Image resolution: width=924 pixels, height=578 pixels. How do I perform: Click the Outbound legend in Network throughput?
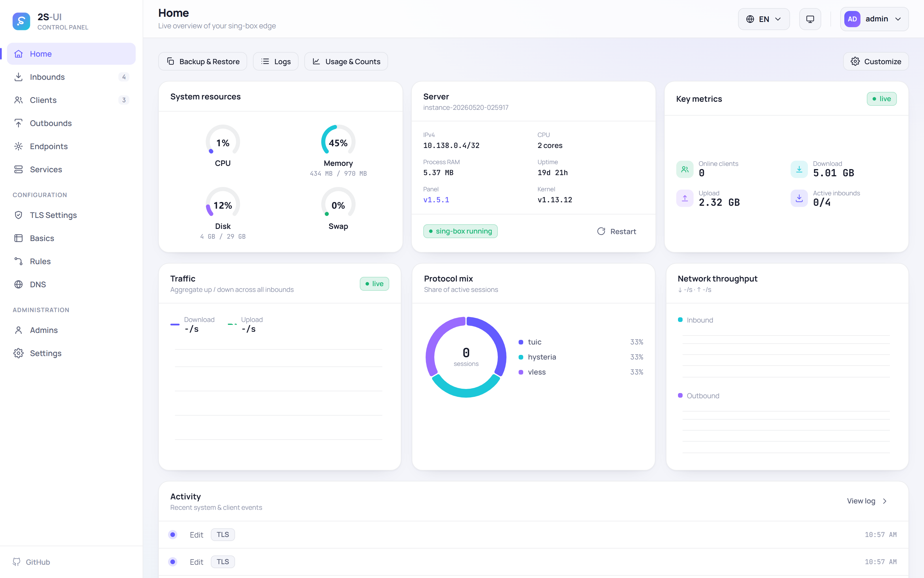pos(698,396)
